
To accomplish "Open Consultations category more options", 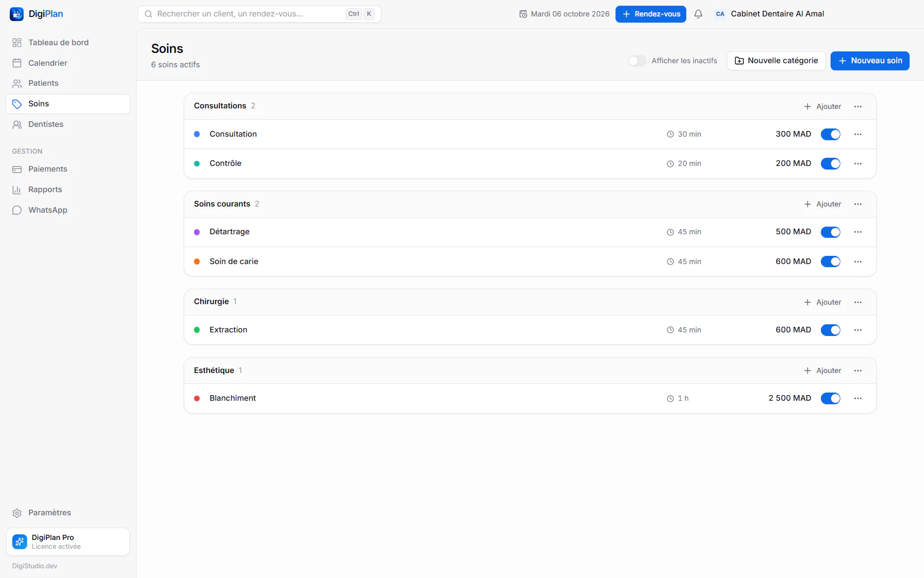I will (858, 106).
